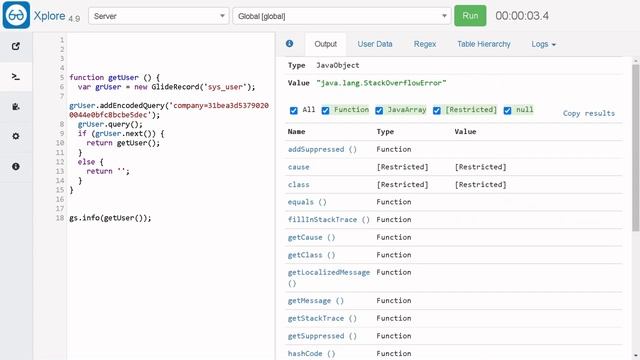Open the getCause () link
The height and width of the screenshot is (360, 640).
pos(311,237)
